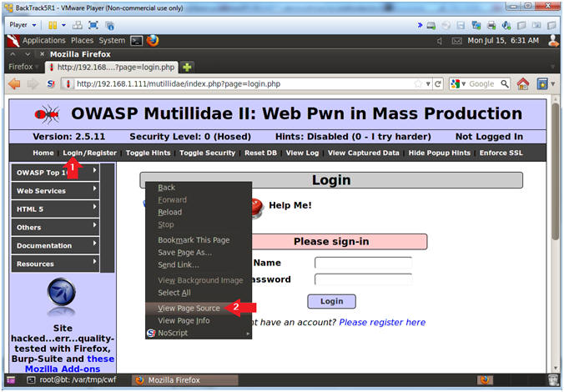Click the VMware full screen icon

pyautogui.click(x=93, y=25)
